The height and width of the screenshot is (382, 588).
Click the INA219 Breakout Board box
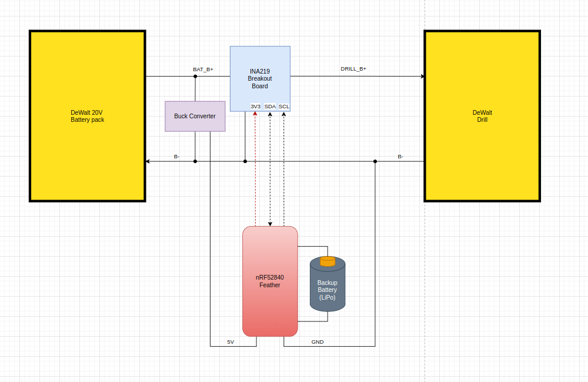click(x=260, y=79)
